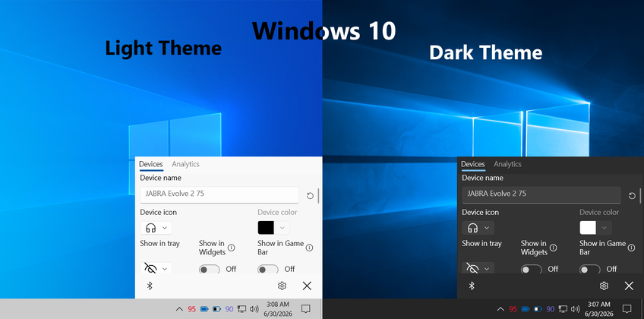Click the full blue battery tray icon, light taskbar
The image size is (644, 319).
204,309
